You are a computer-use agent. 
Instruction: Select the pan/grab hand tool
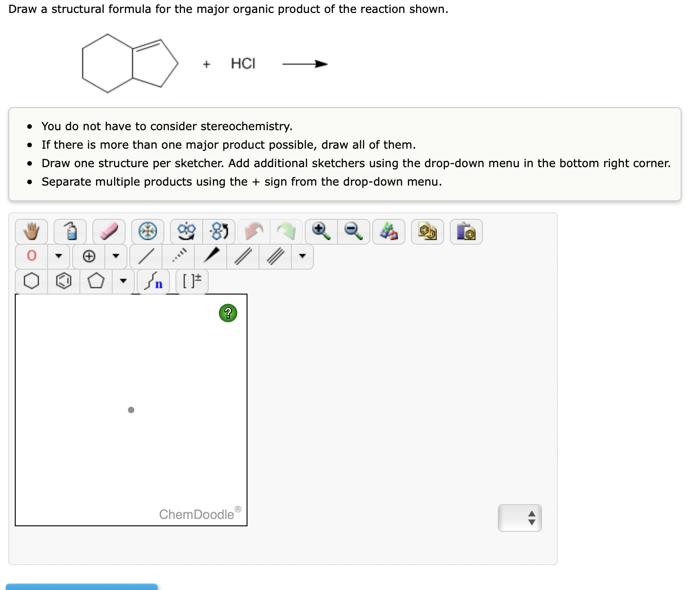pyautogui.click(x=31, y=231)
